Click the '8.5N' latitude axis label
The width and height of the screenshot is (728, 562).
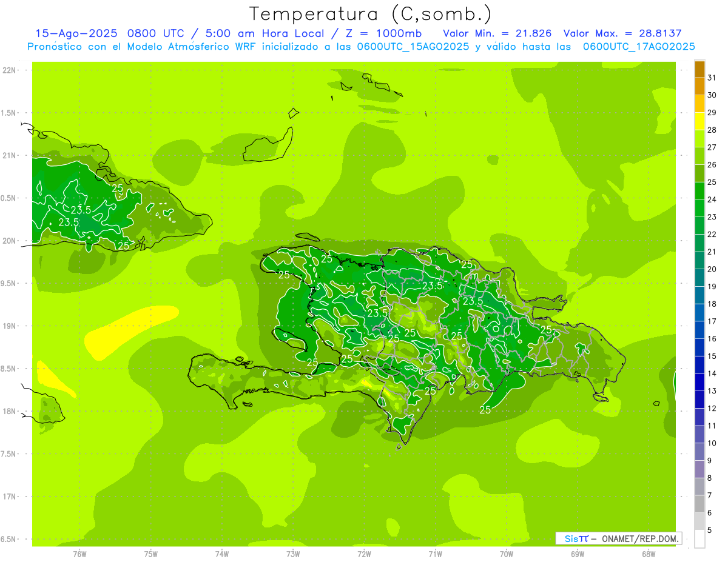point(8,369)
